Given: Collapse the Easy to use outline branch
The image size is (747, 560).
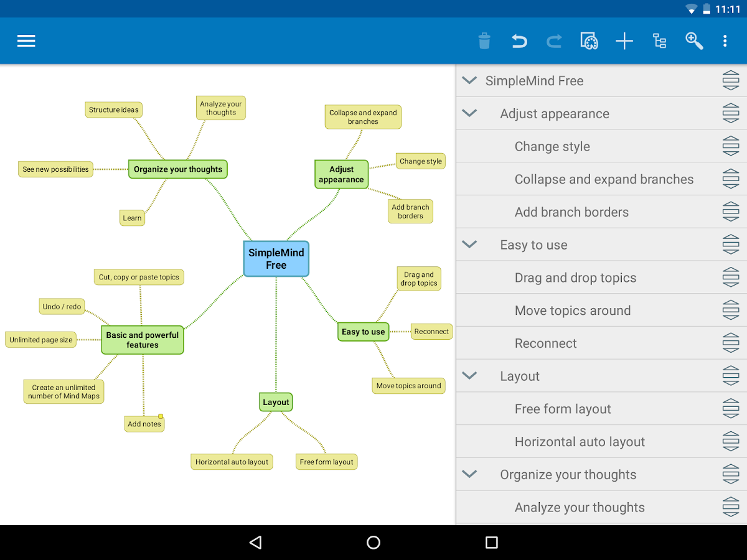Looking at the screenshot, I should click(470, 245).
